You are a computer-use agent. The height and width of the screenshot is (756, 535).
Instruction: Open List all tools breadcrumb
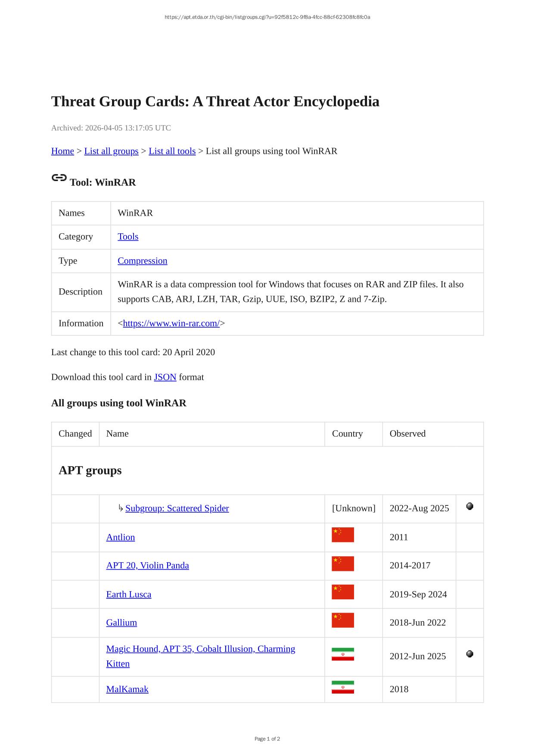[x=172, y=151]
